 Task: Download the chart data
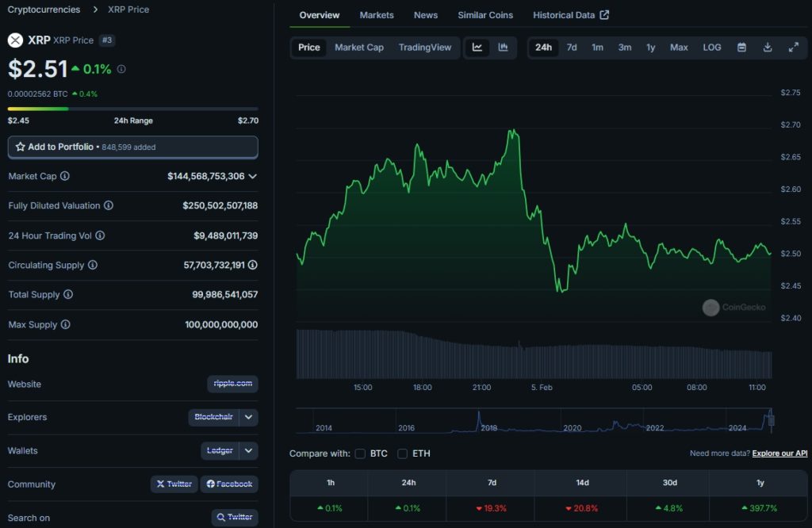pos(767,48)
